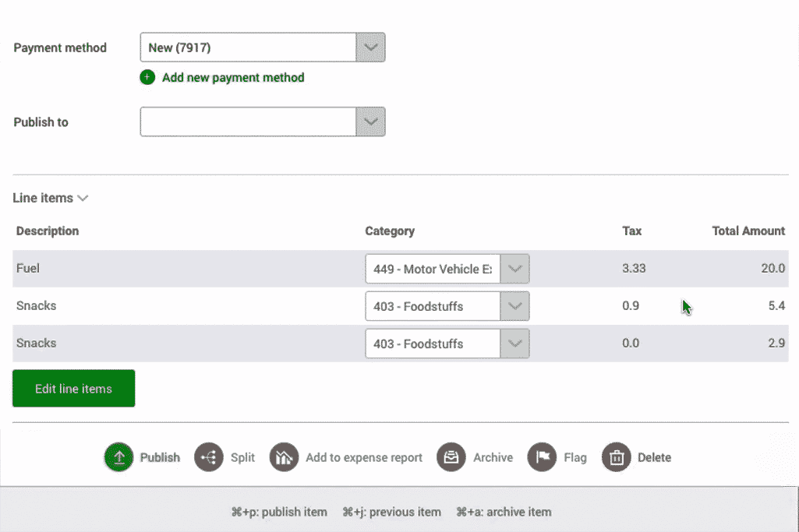The image size is (799, 532).
Task: Click the Flag icon
Action: (x=542, y=457)
